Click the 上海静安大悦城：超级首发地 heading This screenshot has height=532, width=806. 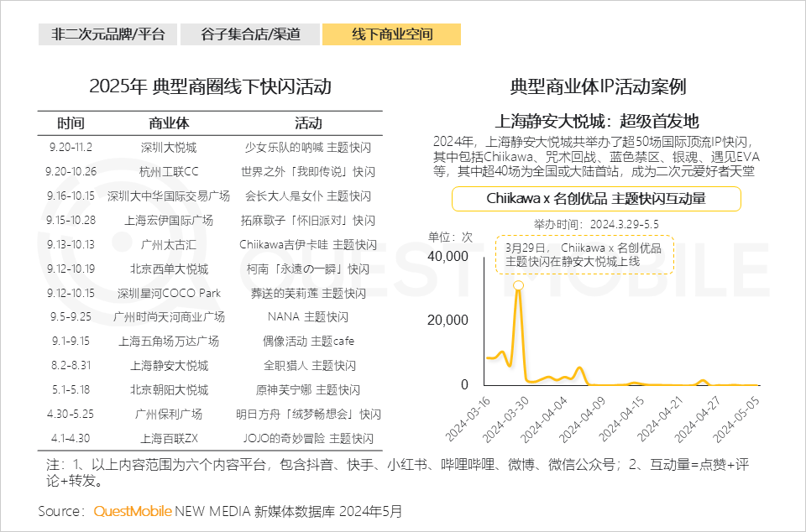click(x=598, y=120)
